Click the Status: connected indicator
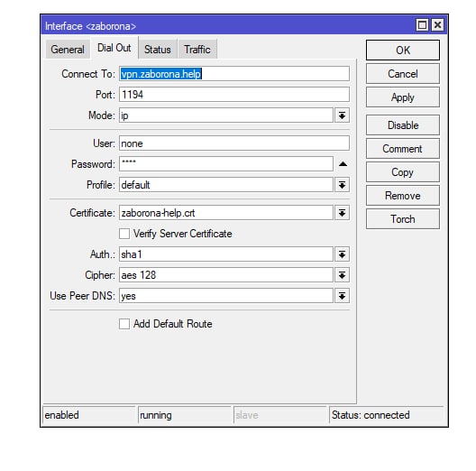Screen dimensions: 476x471 (387, 415)
